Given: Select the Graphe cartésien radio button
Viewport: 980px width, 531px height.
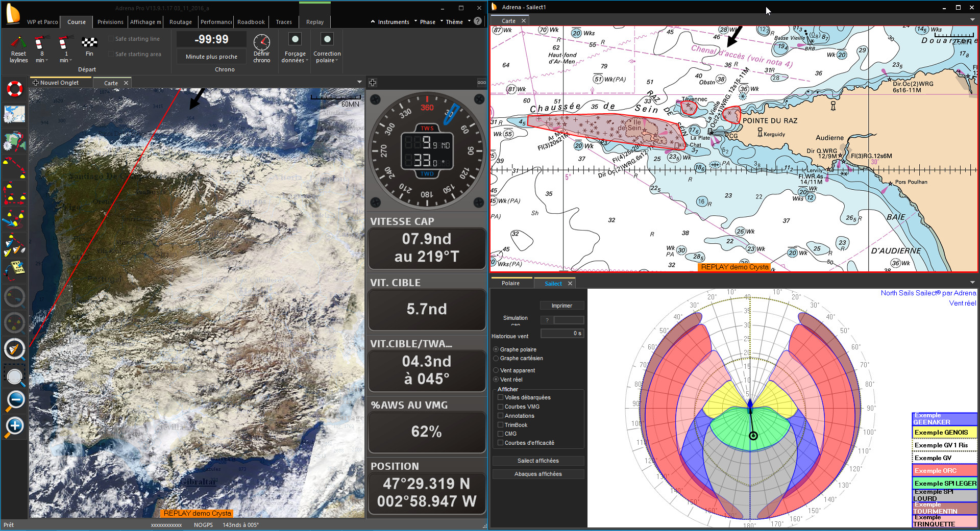Looking at the screenshot, I should tap(496, 358).
